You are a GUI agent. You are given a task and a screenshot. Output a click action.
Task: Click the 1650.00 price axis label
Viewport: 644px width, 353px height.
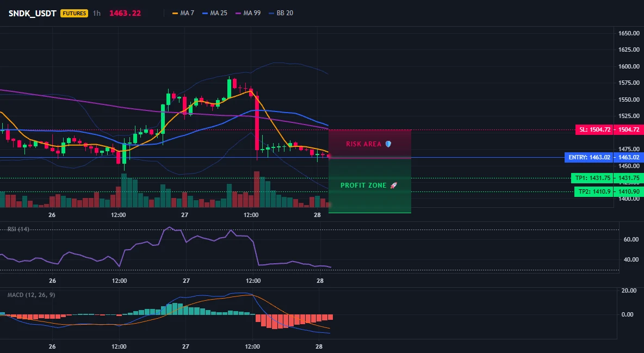coord(629,33)
